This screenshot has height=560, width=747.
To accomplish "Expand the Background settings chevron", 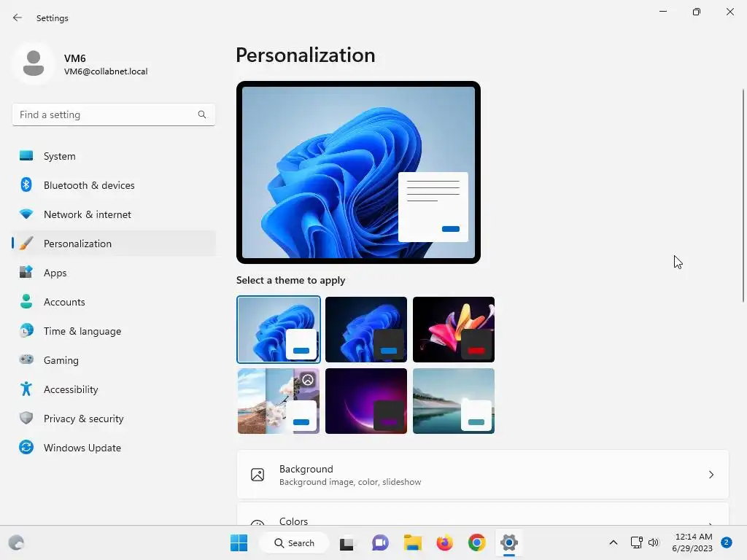I will click(x=711, y=475).
